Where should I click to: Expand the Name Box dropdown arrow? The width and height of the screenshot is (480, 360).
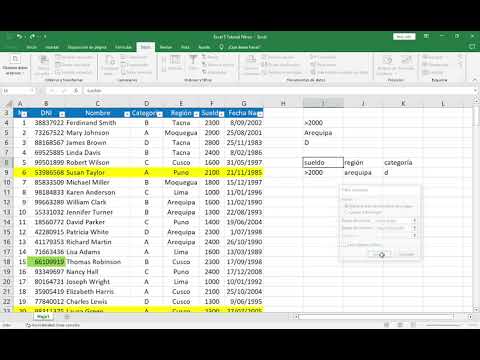pyautogui.click(x=32, y=90)
